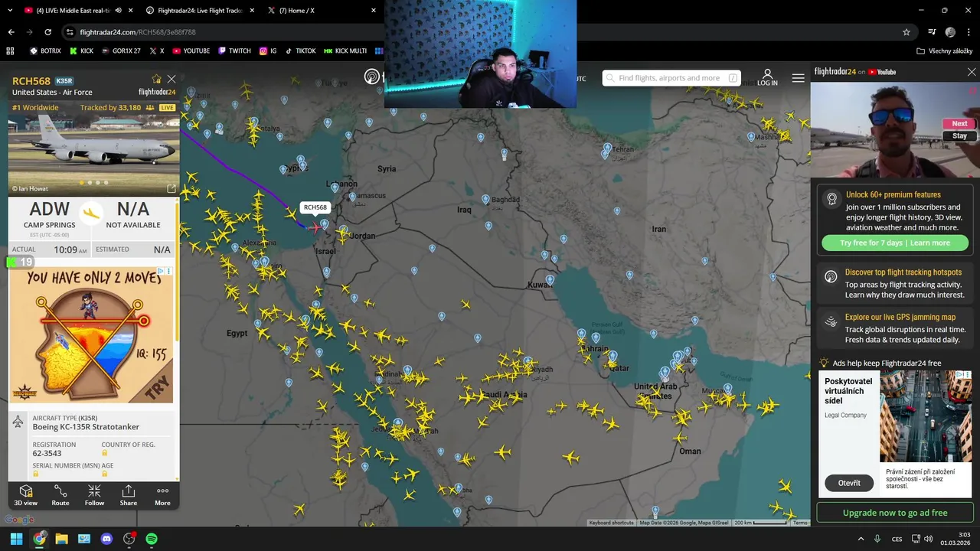
Task: Click Try free for 7 days button
Action: (895, 243)
